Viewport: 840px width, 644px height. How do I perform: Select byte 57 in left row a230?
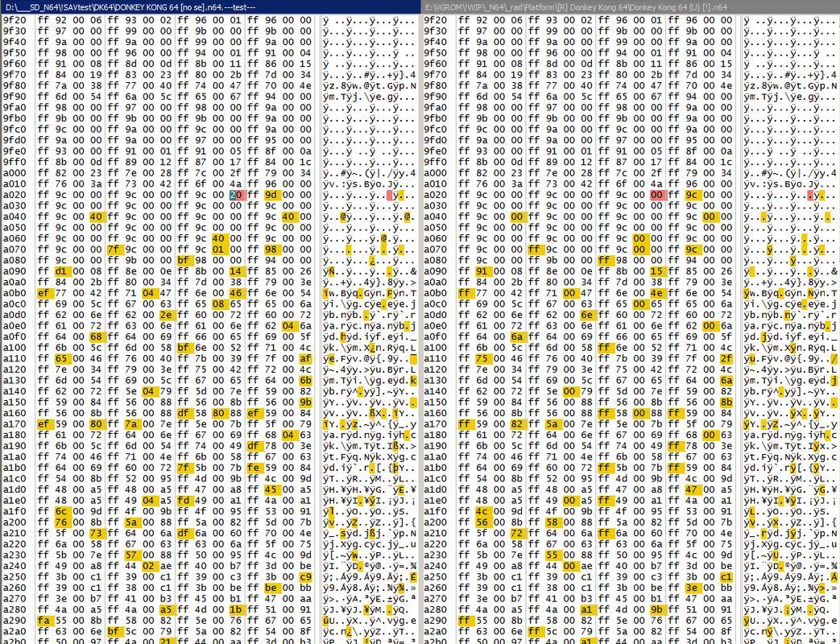coord(130,555)
